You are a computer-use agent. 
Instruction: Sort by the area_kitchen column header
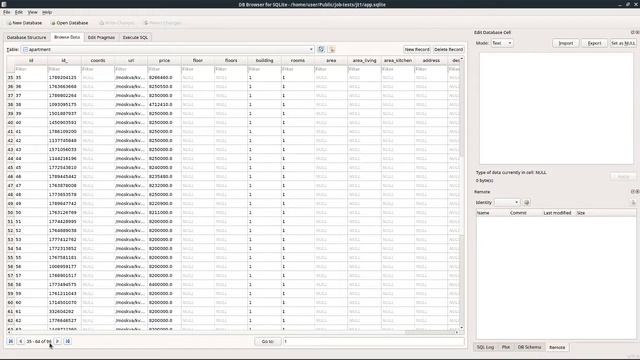(x=398, y=60)
